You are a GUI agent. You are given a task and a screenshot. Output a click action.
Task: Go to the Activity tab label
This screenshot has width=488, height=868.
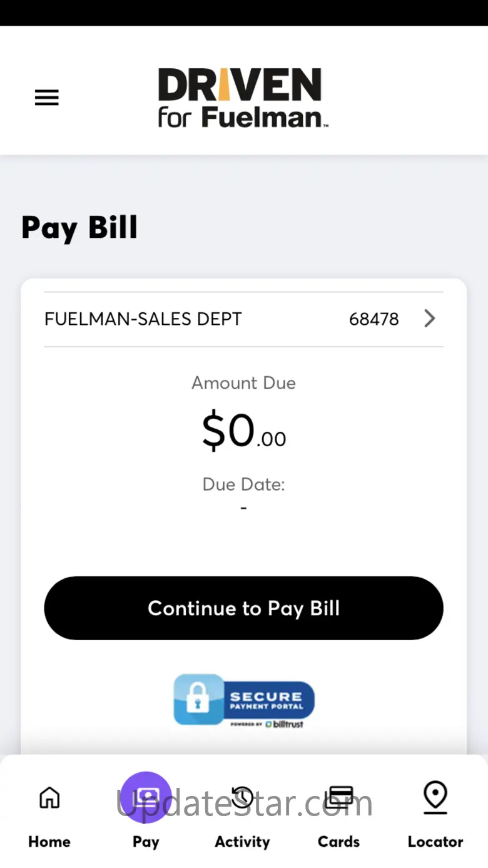[x=242, y=842]
